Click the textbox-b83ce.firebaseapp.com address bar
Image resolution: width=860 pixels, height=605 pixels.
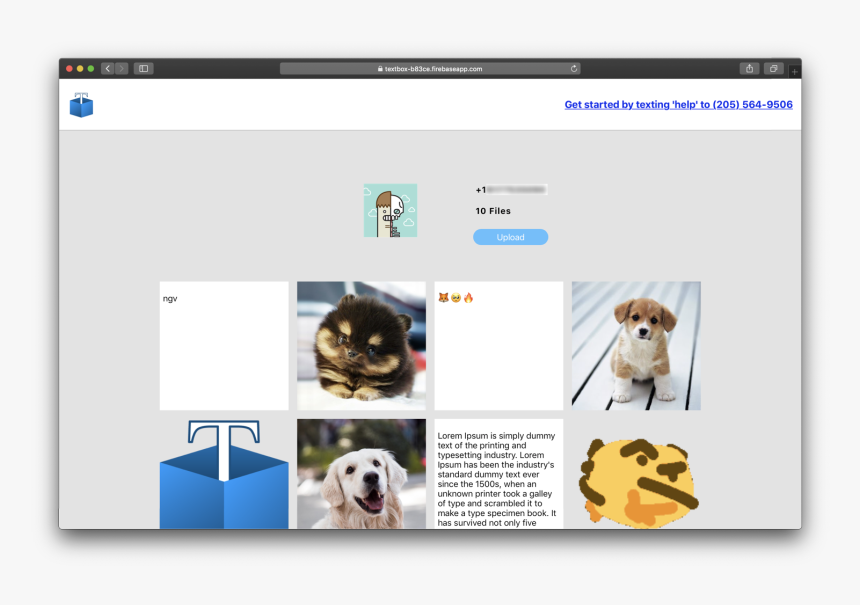tap(430, 69)
